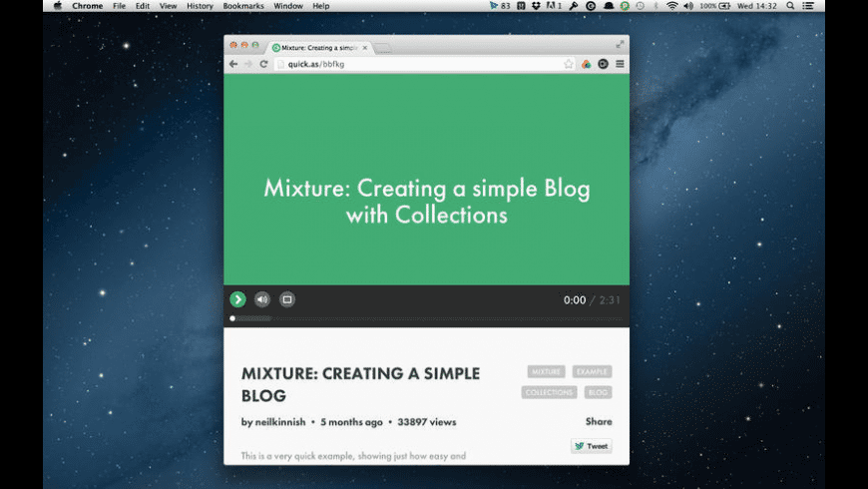Image resolution: width=868 pixels, height=489 pixels.
Task: Click the MIXTURE: CREATING A SIMPLE BLOG heading
Action: coord(360,384)
